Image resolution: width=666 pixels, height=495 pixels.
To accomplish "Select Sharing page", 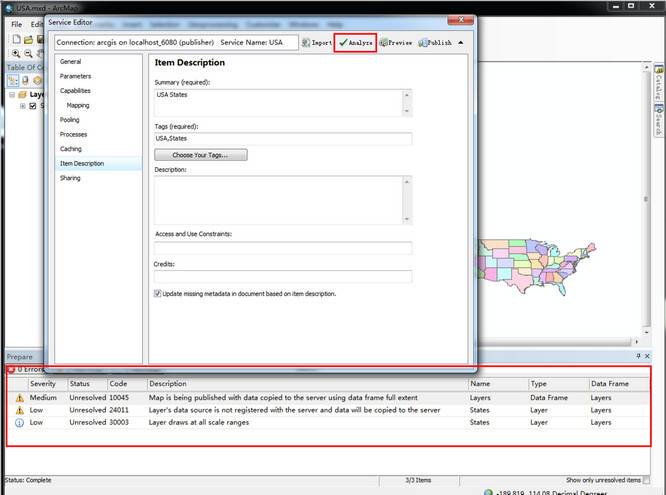I will tap(70, 178).
